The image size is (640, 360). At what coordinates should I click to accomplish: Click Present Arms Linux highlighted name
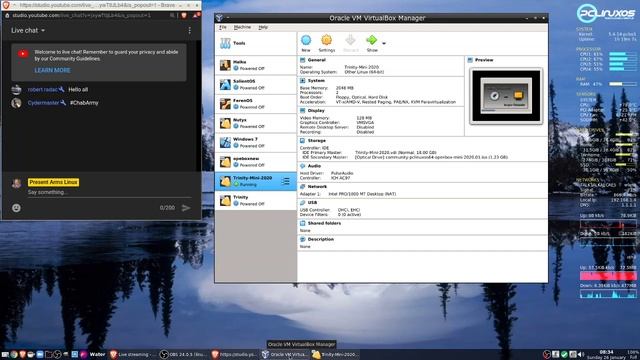click(x=53, y=182)
